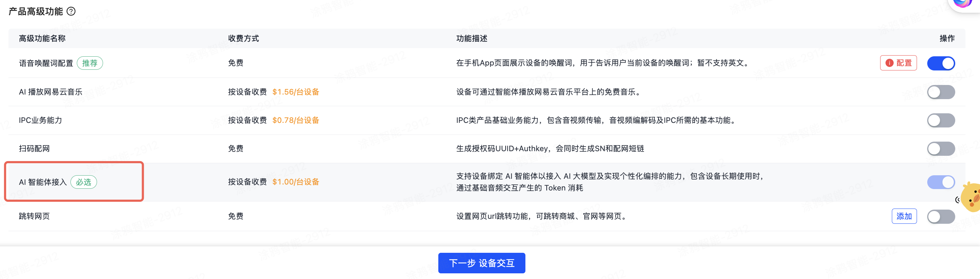The image size is (980, 279).
Task: Click 按设备收费 in the IPC业务能力 row
Action: point(247,120)
